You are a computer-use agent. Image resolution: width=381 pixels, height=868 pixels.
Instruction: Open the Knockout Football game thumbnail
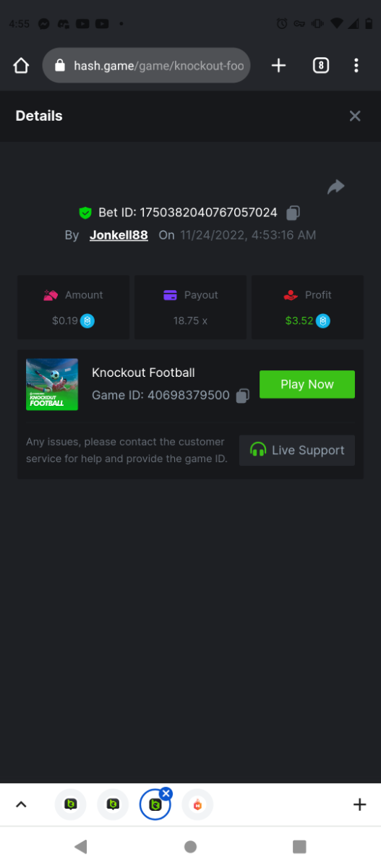(x=52, y=384)
